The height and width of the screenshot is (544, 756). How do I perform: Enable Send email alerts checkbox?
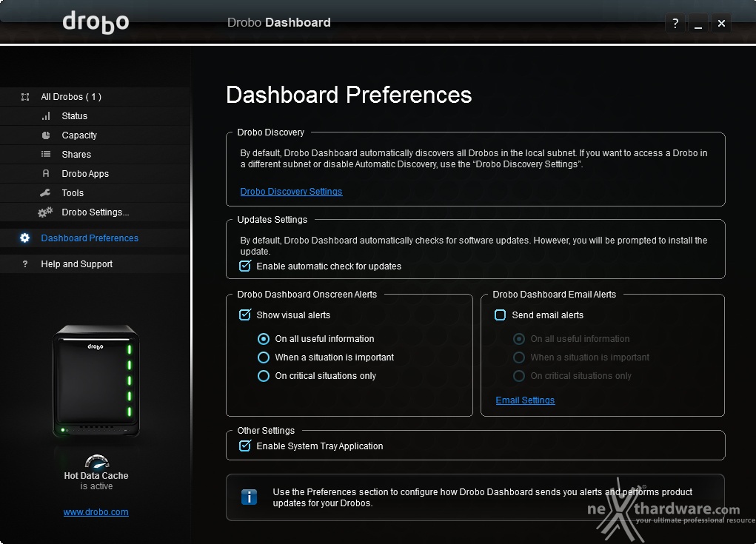pyautogui.click(x=500, y=315)
